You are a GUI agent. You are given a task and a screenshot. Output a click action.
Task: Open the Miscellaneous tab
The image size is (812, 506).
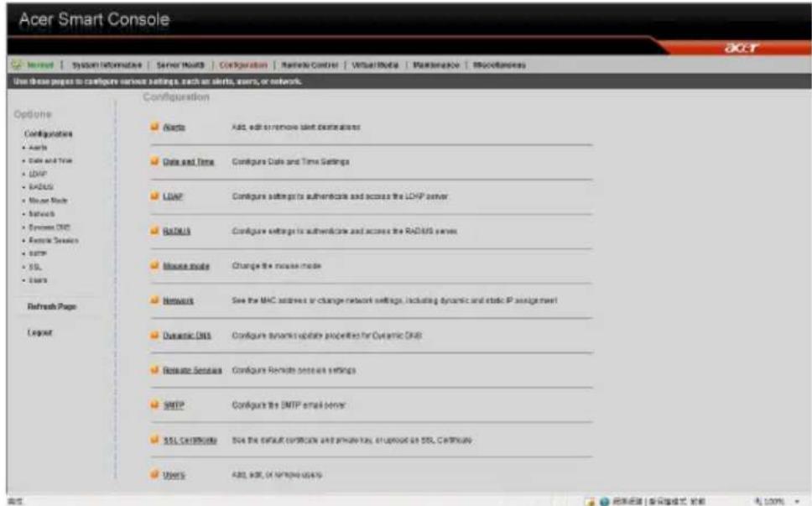click(x=499, y=65)
